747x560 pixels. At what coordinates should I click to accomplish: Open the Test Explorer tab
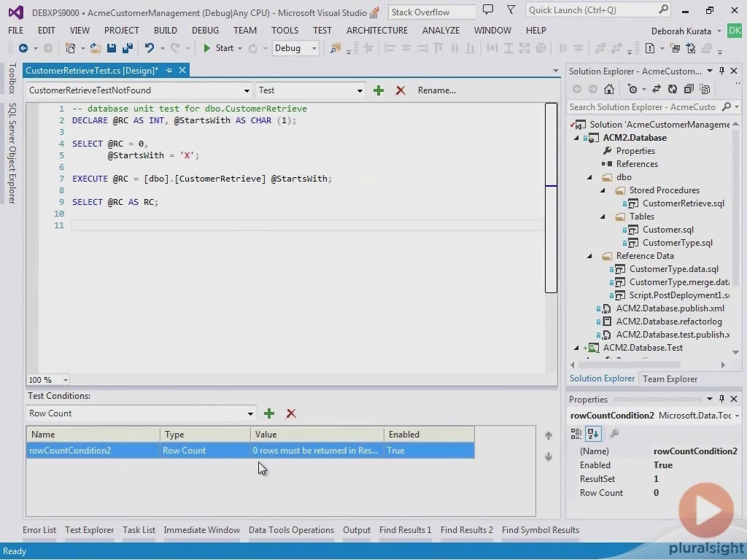[x=90, y=530]
